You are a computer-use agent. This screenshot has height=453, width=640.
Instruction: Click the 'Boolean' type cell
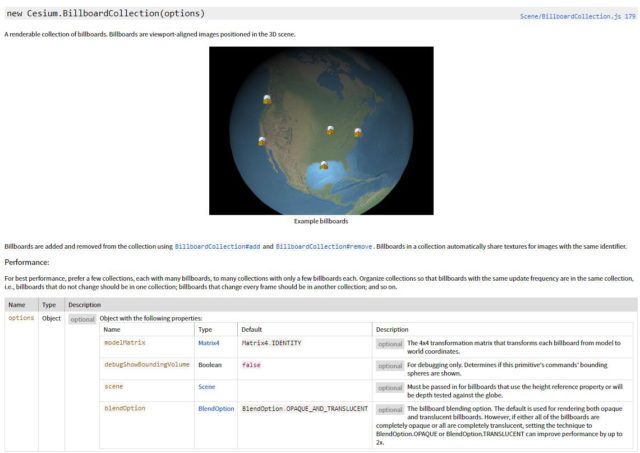(210, 365)
